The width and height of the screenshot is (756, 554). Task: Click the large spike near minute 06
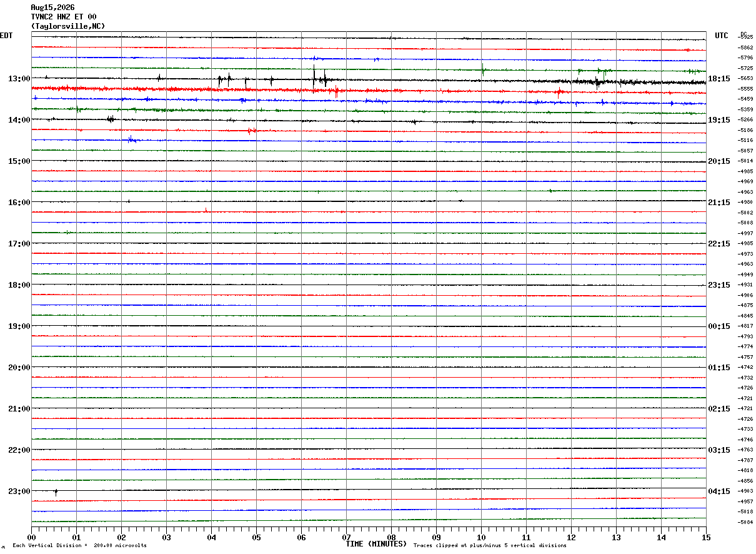coord(314,76)
